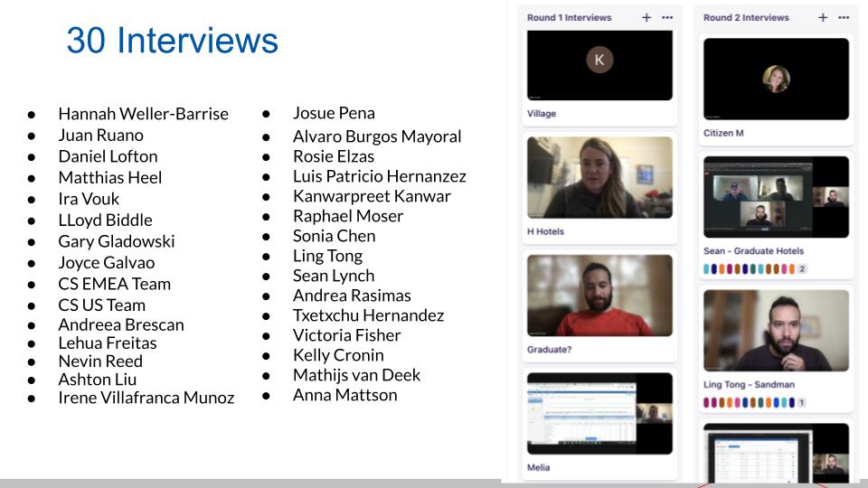The width and height of the screenshot is (868, 488).
Task: Add a card to Round 2 Interviews
Action: click(x=823, y=17)
